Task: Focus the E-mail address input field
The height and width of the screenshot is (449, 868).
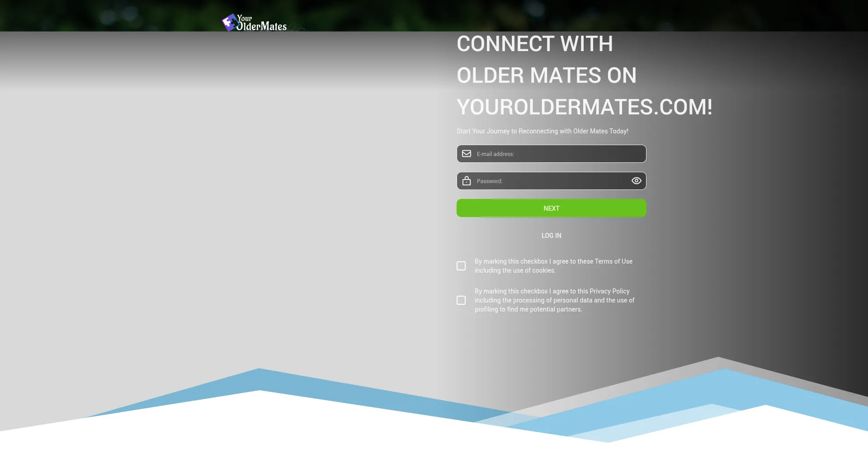Action: coord(556,154)
